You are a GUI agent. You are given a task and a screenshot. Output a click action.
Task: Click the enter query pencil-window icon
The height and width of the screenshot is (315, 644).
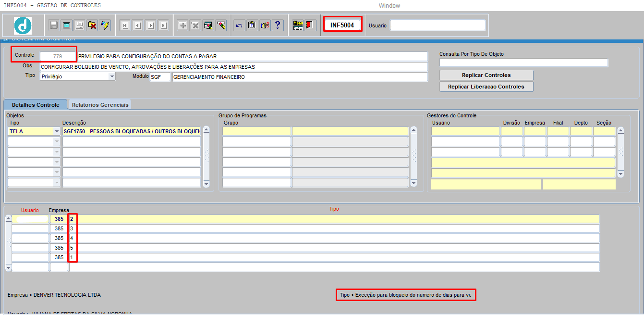click(x=208, y=25)
